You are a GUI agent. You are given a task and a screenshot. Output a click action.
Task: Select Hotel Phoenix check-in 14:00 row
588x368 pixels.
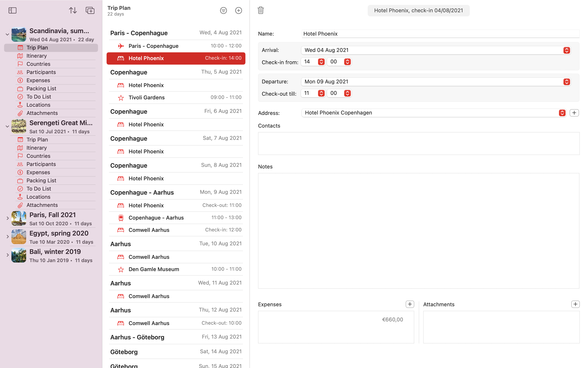pyautogui.click(x=176, y=58)
